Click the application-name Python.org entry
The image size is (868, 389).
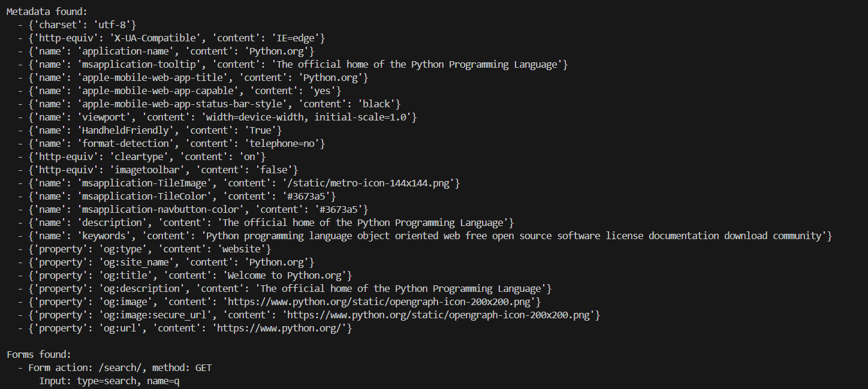point(166,51)
